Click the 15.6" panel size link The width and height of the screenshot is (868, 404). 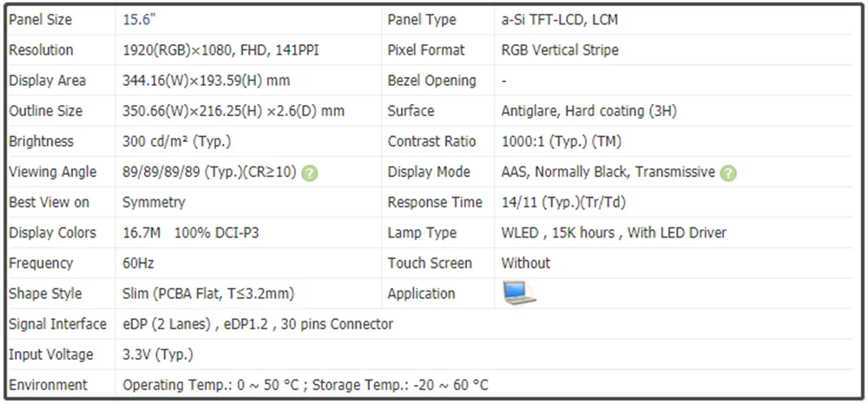pos(140,20)
